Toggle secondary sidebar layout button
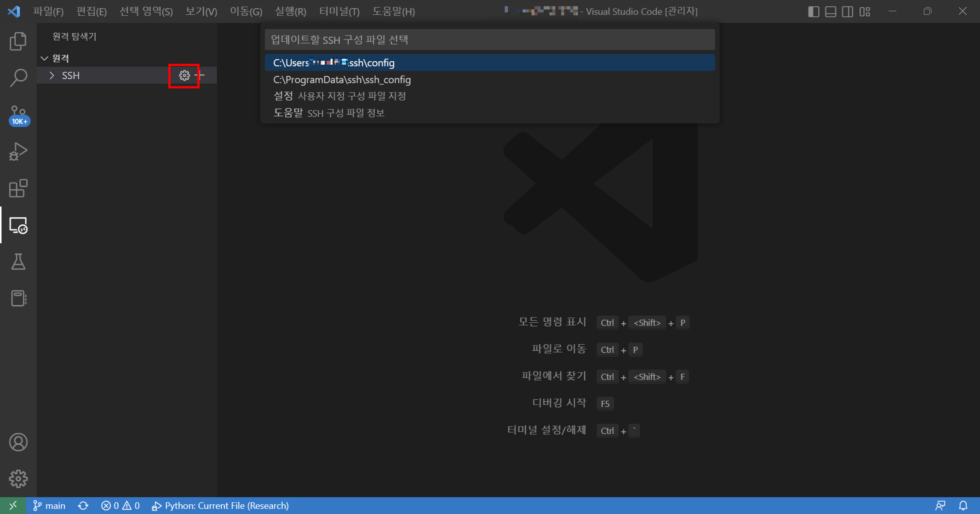The width and height of the screenshot is (980, 514). [848, 11]
